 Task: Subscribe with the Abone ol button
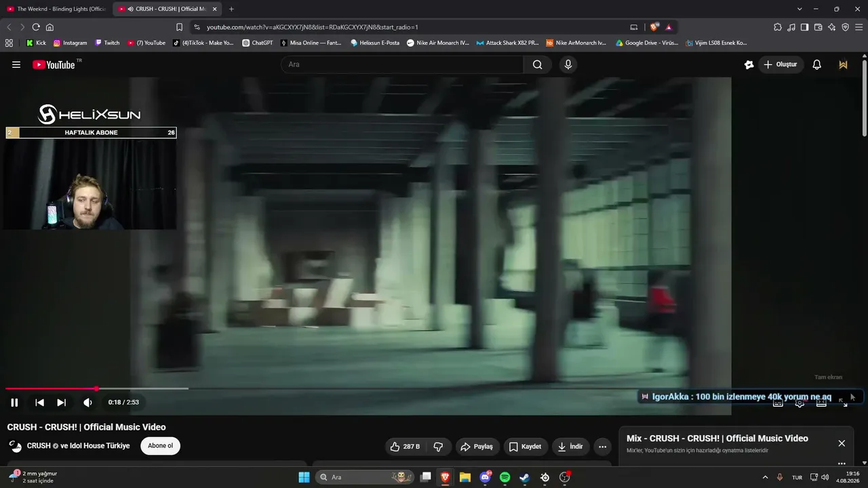coord(161,446)
